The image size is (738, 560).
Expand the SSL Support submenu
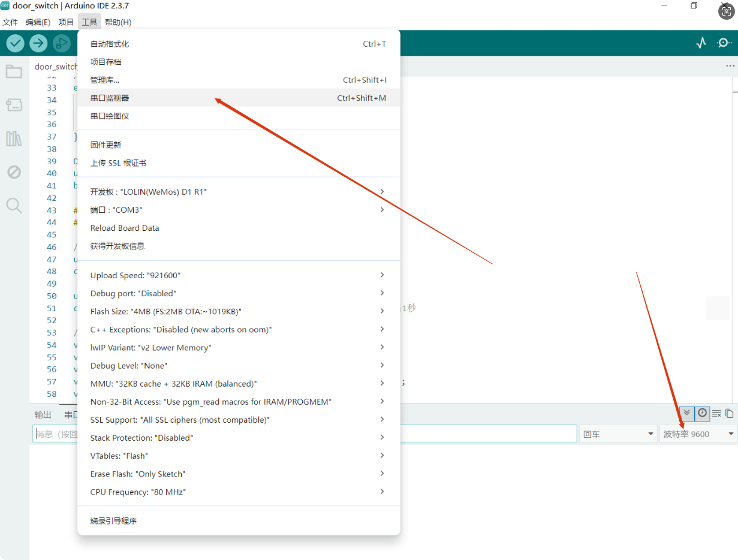[239, 420]
